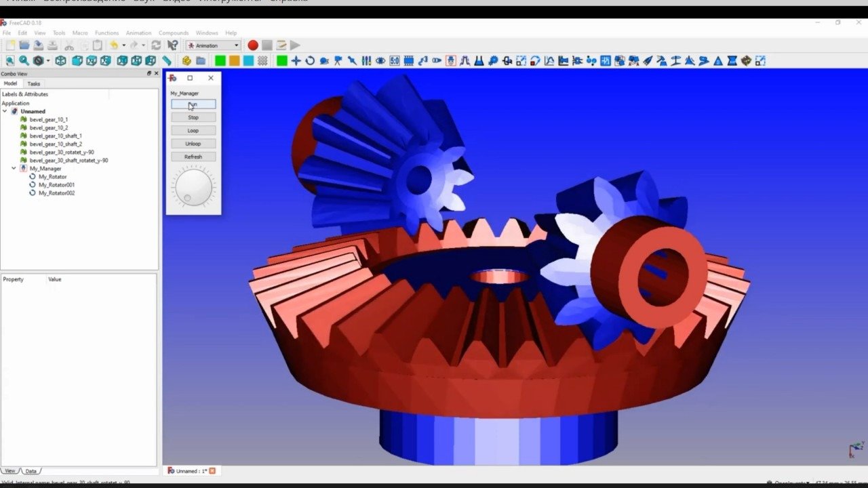The width and height of the screenshot is (868, 488).
Task: Click the Fit all view icon
Action: [10, 61]
